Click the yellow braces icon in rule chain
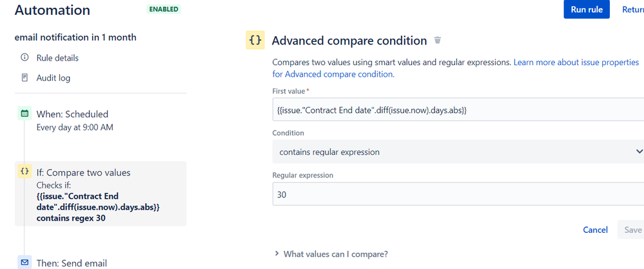The width and height of the screenshot is (644, 269). click(24, 172)
